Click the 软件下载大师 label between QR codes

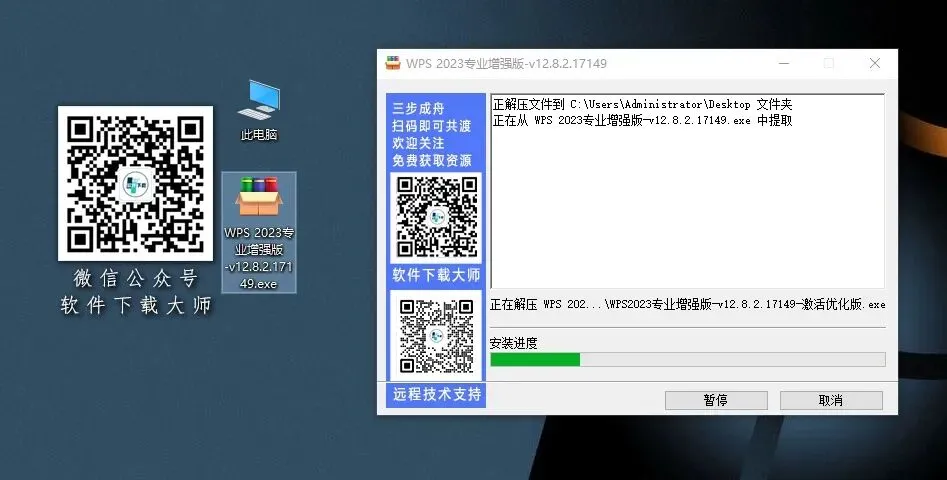coord(436,275)
